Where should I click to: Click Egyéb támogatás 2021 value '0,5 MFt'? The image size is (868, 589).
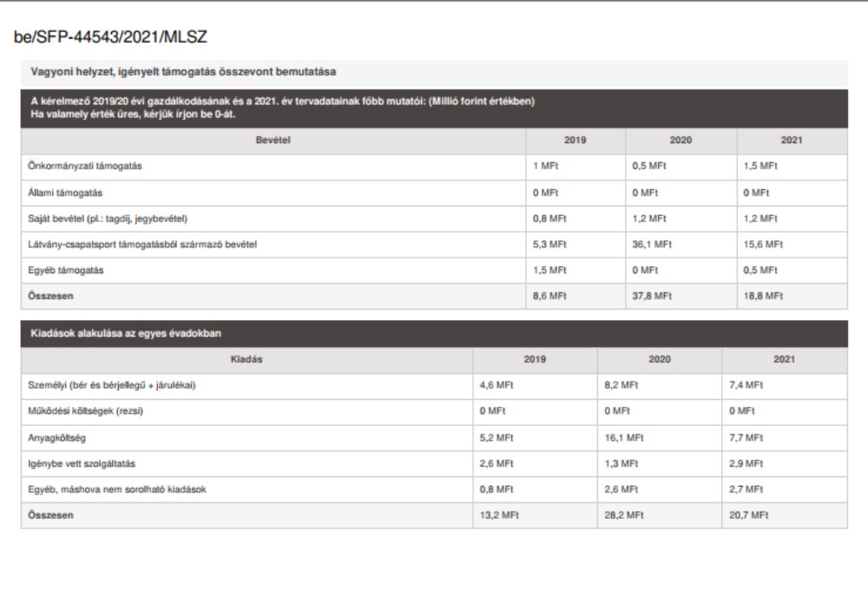[x=760, y=271]
